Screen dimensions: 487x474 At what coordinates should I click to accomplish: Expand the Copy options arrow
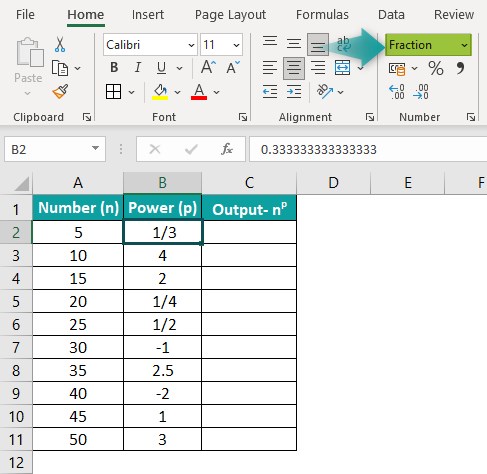[78, 68]
